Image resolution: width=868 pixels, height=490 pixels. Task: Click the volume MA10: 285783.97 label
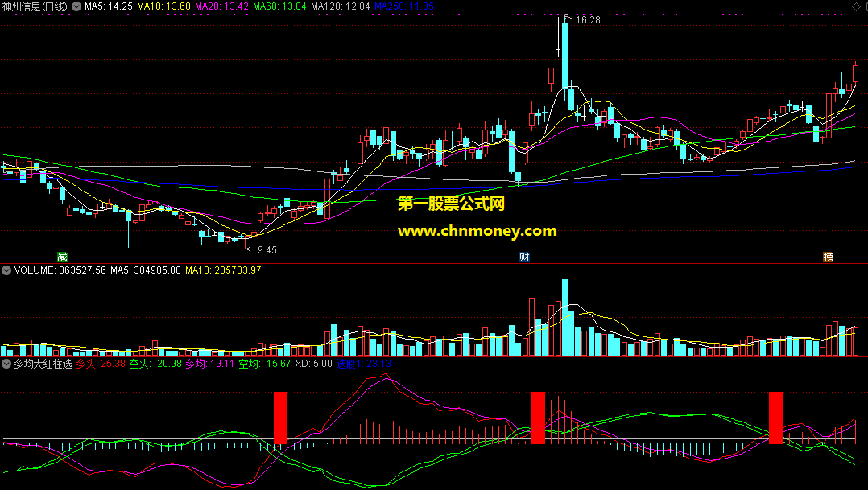[x=223, y=270]
